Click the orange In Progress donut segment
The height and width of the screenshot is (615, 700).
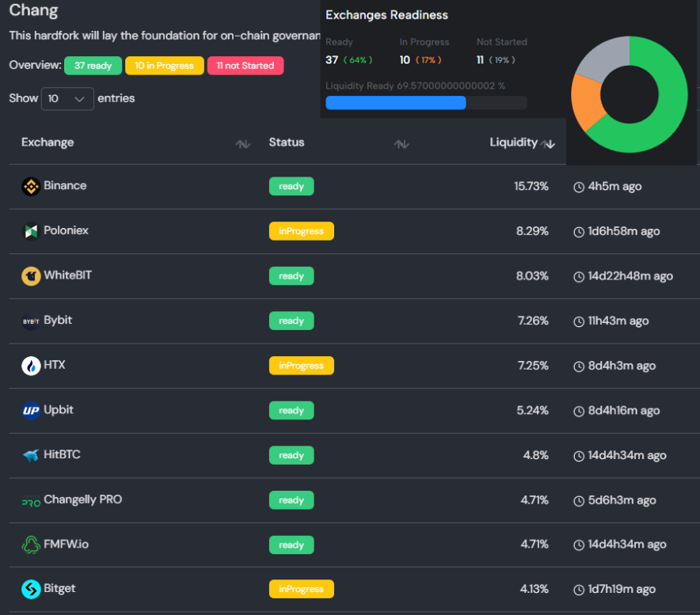pyautogui.click(x=586, y=102)
